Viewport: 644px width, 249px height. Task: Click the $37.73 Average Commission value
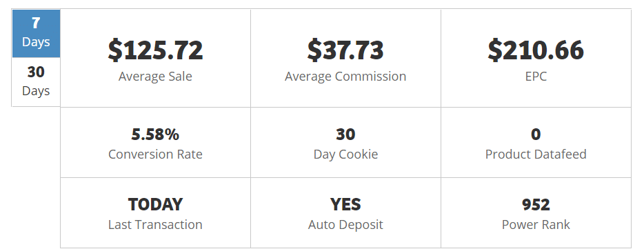click(345, 50)
